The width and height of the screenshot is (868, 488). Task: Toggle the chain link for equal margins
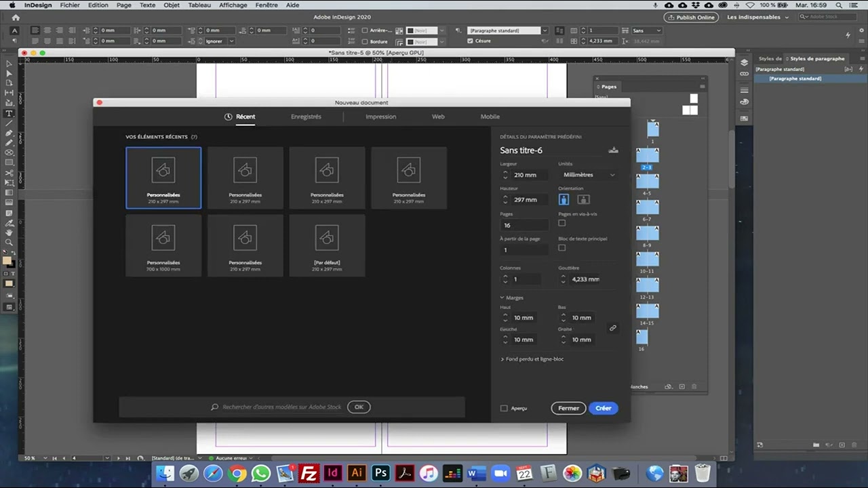613,328
